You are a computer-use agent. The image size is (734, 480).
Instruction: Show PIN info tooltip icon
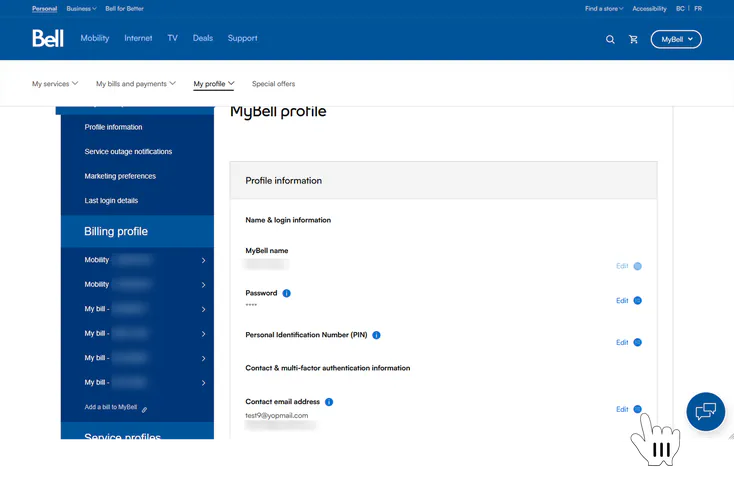tap(376, 335)
